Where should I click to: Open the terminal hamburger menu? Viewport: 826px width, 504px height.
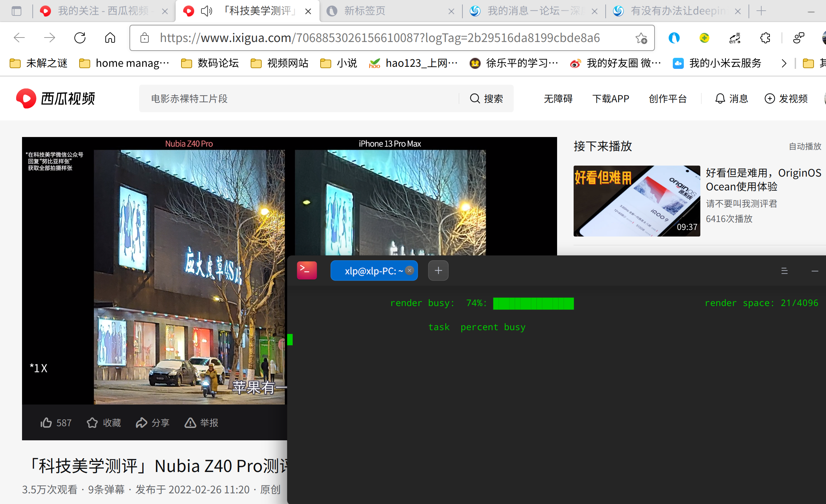[x=785, y=271]
